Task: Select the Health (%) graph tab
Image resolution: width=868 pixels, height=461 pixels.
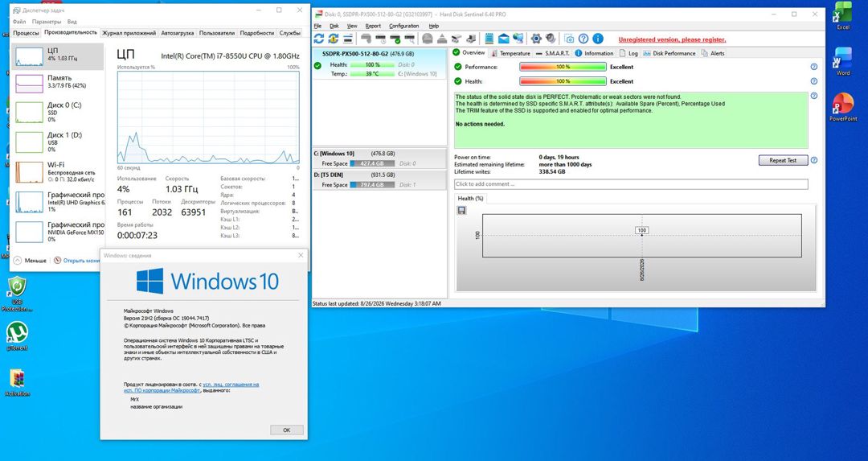Action: 470,199
